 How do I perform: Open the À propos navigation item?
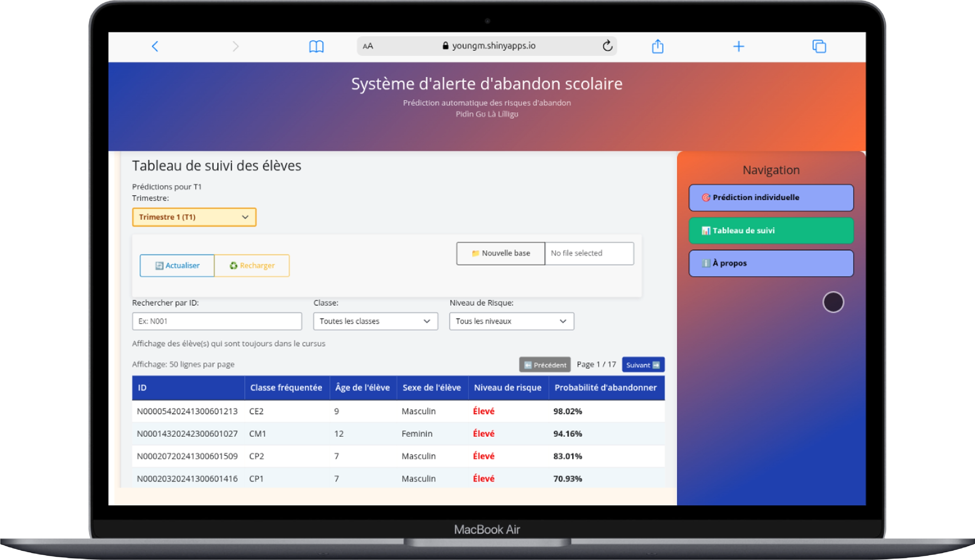click(771, 263)
